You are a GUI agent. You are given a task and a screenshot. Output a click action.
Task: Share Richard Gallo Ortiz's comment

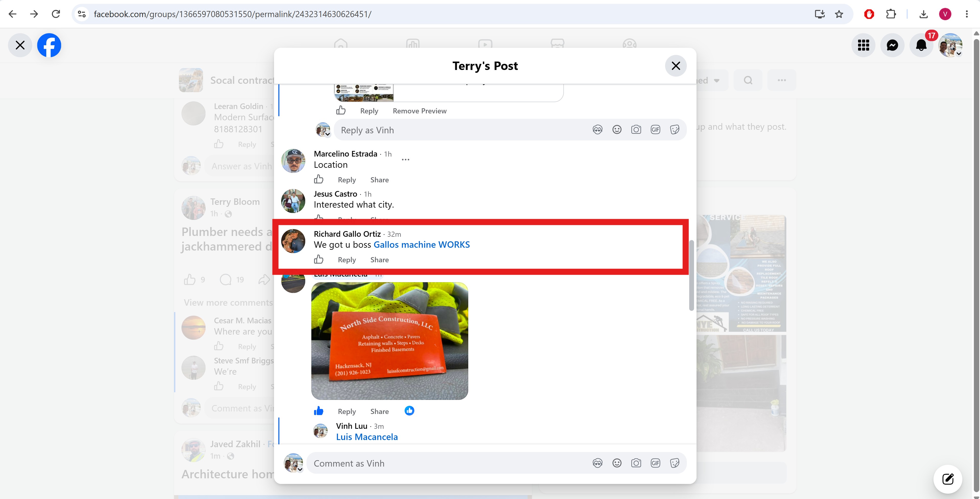379,260
